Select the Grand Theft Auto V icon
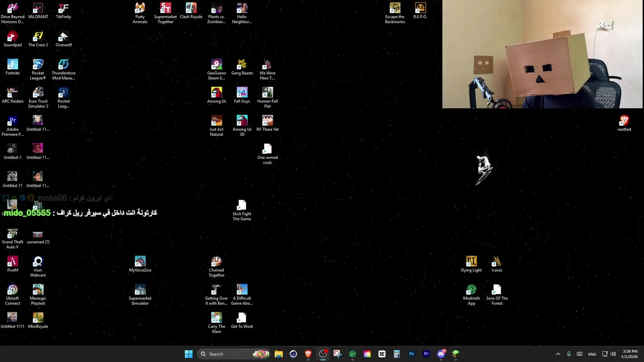Viewport: 644px width, 362px height. [13, 238]
